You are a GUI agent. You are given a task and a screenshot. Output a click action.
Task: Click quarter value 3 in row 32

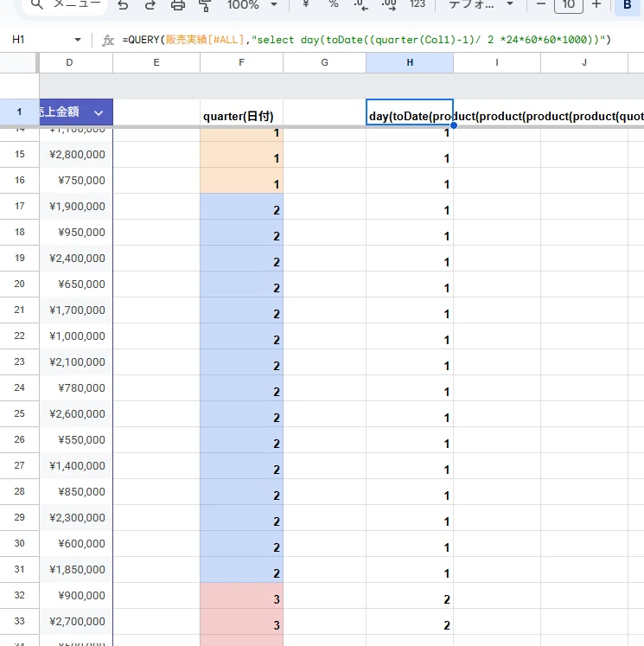pyautogui.click(x=242, y=596)
